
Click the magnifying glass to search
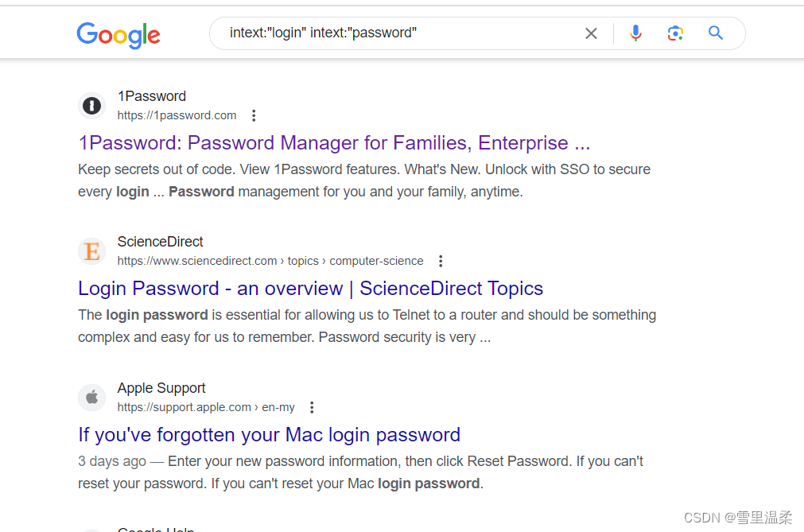[715, 33]
